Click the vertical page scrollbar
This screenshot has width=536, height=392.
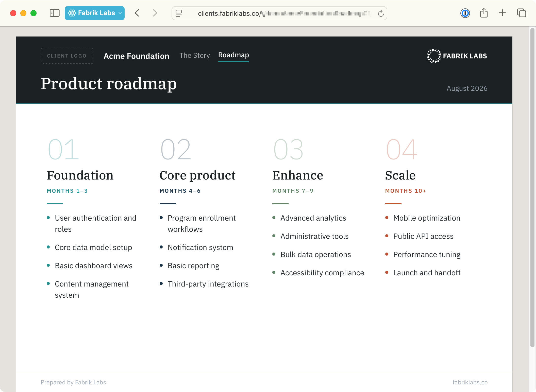coord(532,188)
